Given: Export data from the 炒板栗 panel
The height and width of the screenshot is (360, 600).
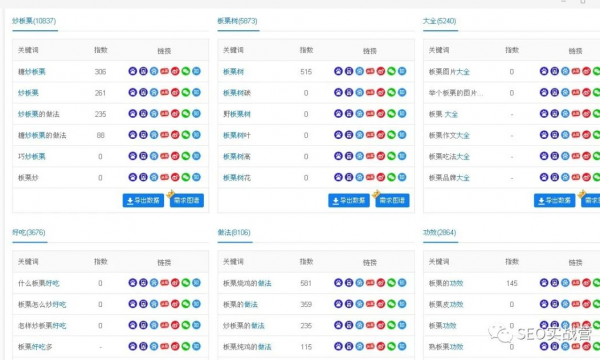Looking at the screenshot, I should 143,200.
